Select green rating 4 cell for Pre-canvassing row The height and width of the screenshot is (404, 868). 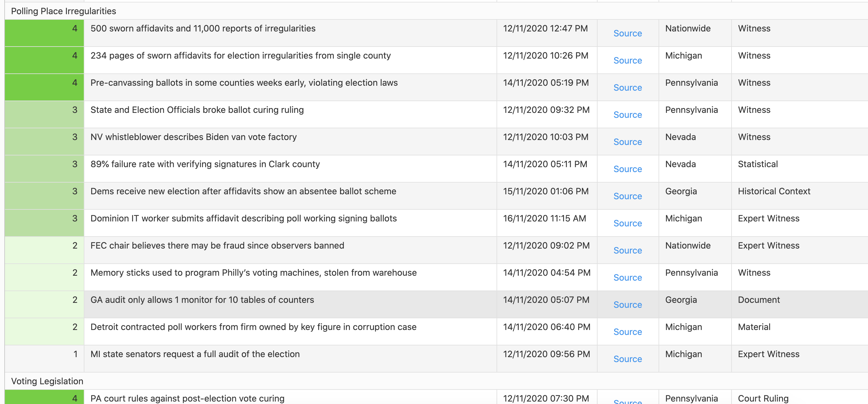coord(44,87)
